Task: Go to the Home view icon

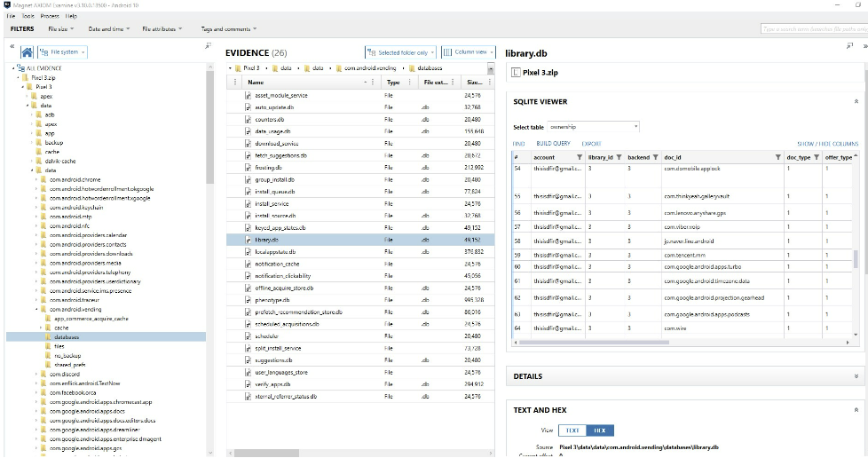Action: [x=27, y=52]
